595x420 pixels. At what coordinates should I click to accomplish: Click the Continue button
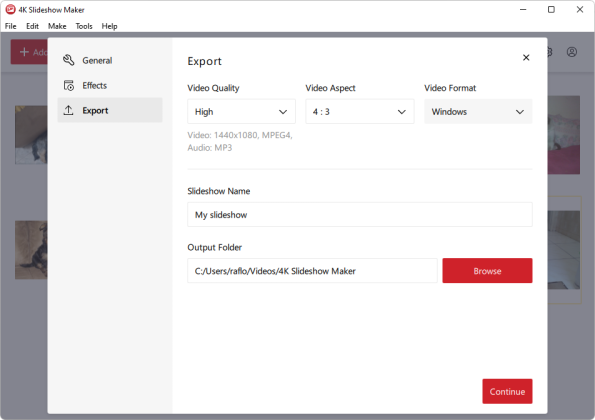[x=507, y=392]
